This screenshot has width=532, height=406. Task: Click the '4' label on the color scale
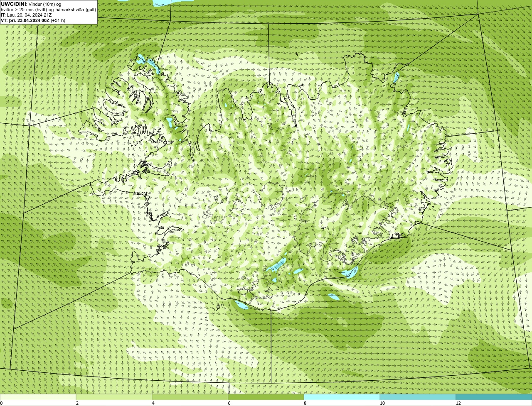[x=153, y=403]
